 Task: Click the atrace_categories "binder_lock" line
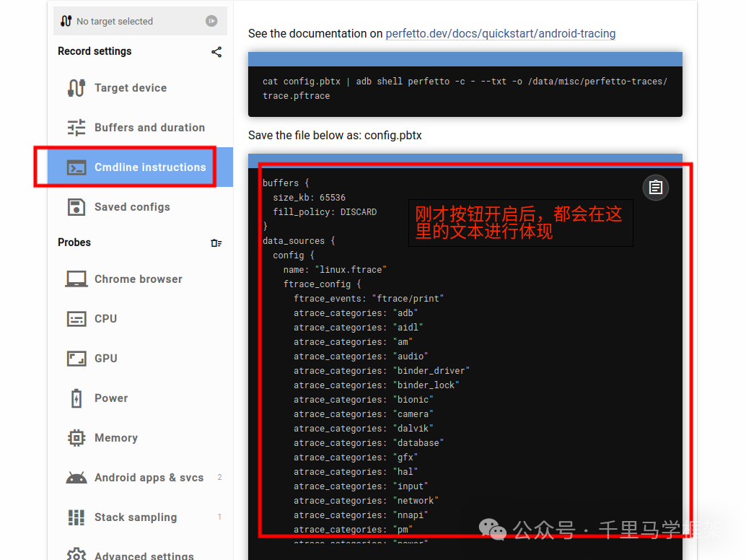coord(377,385)
